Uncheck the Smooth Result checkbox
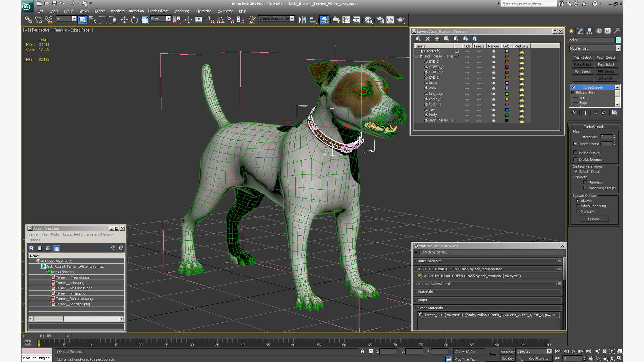644x362 pixels. 576,172
